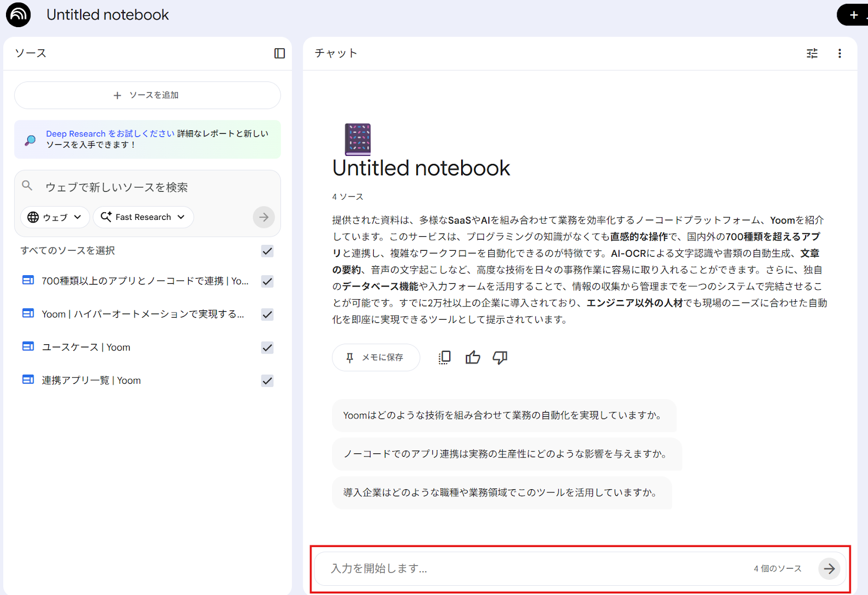Click the ソースを追加 button
Image resolution: width=868 pixels, height=595 pixels.
click(x=147, y=96)
